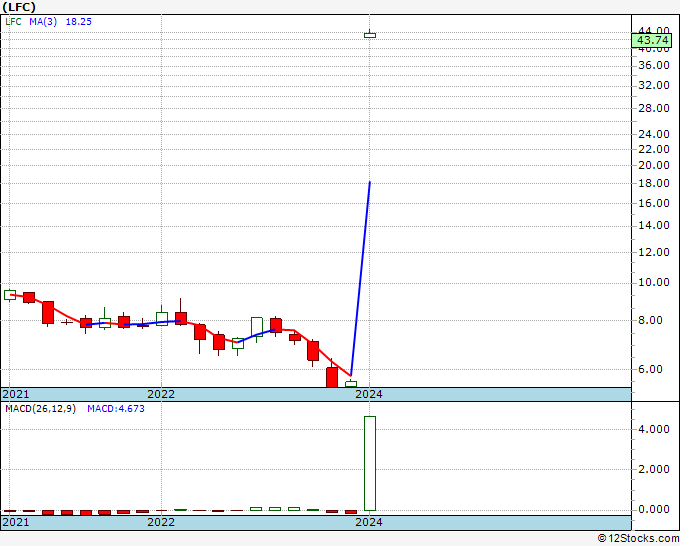The width and height of the screenshot is (680, 546).
Task: Click the 12Stocks.com copyright text
Action: point(638,538)
